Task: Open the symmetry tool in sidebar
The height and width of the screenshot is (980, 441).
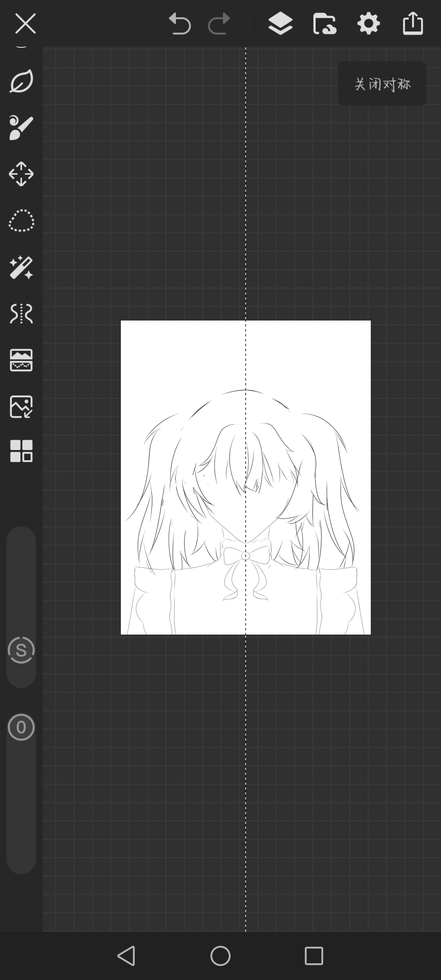Action: point(21,314)
